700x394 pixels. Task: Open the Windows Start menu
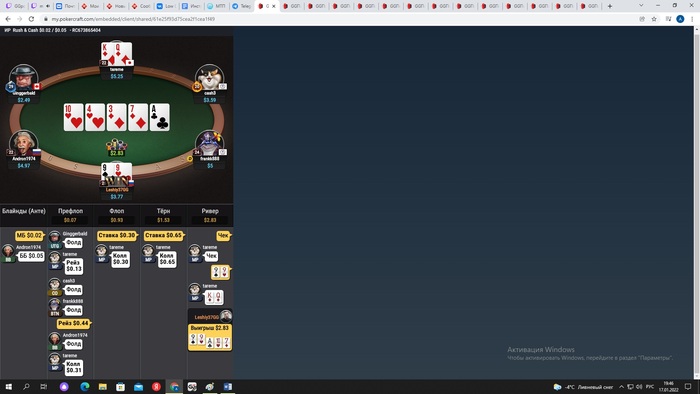pos(8,386)
